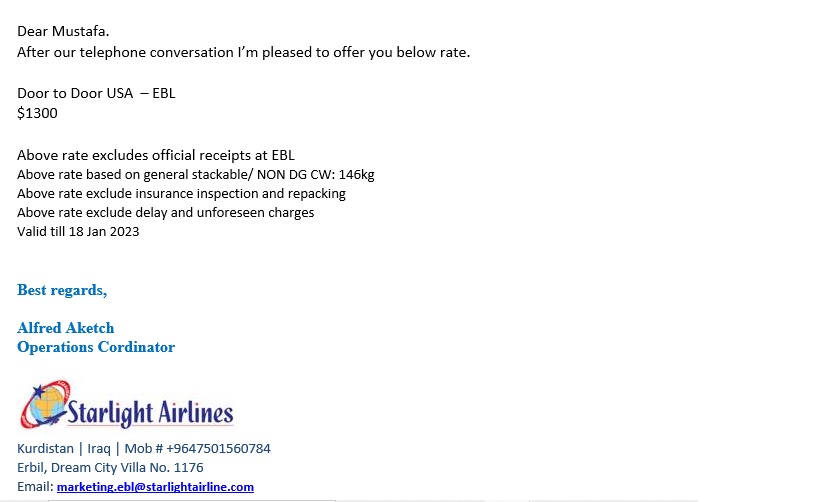
Task: Click the $1300 rate amount
Action: coord(37,113)
